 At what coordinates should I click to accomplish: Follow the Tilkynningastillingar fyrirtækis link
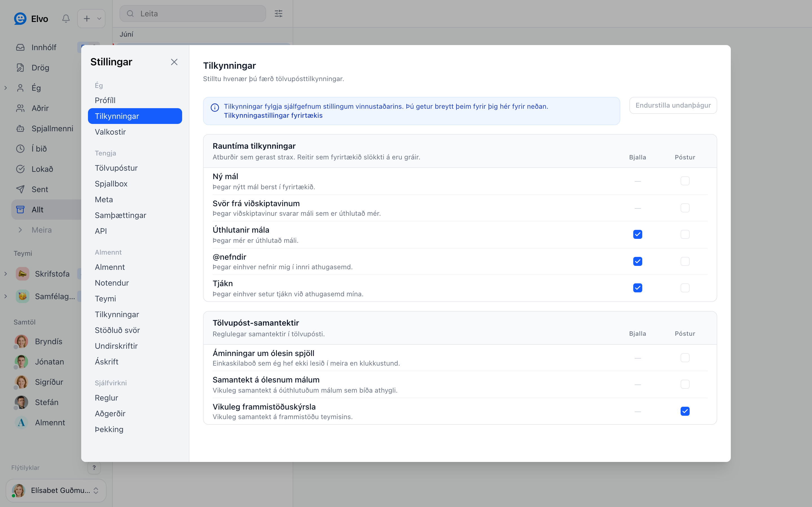coord(273,115)
